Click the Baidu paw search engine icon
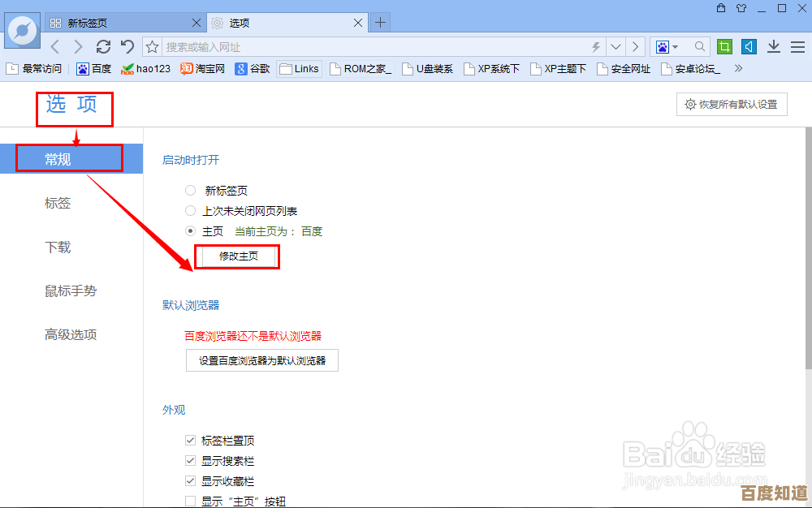This screenshot has width=812, height=508. [663, 46]
